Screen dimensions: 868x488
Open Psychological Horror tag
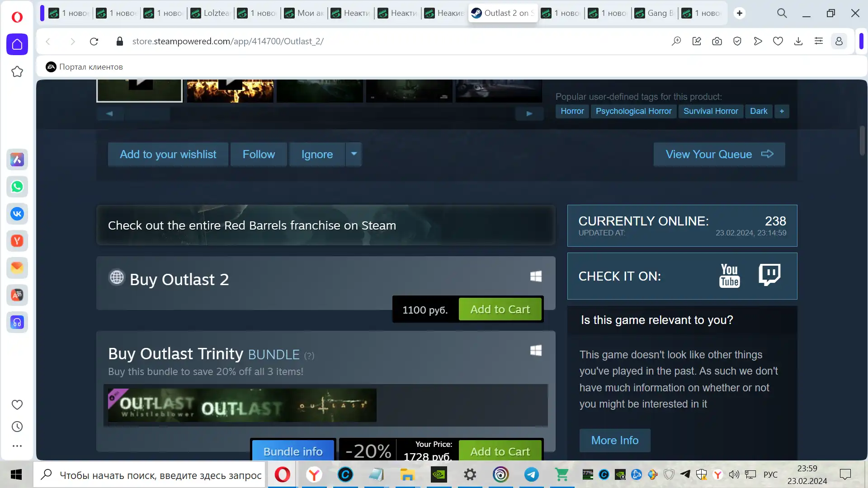point(633,111)
